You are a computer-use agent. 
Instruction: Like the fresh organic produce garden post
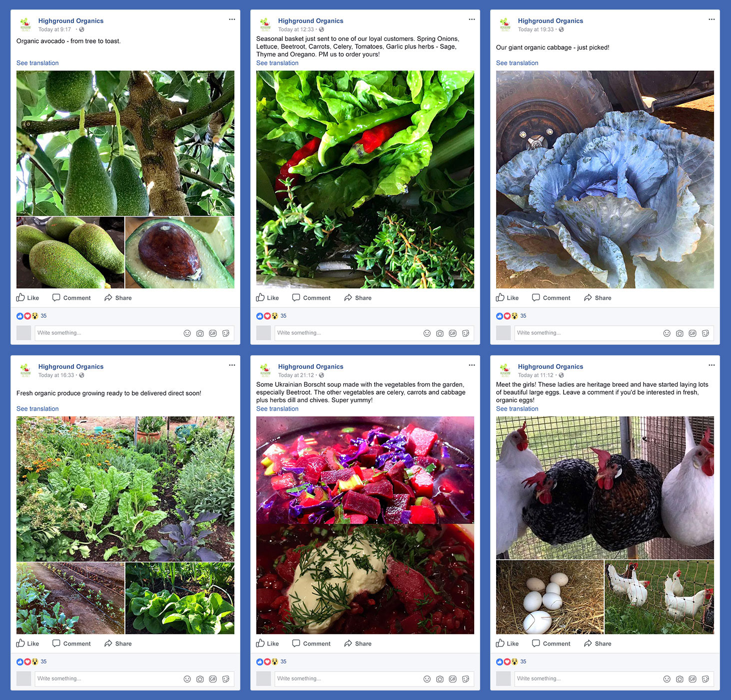click(27, 644)
